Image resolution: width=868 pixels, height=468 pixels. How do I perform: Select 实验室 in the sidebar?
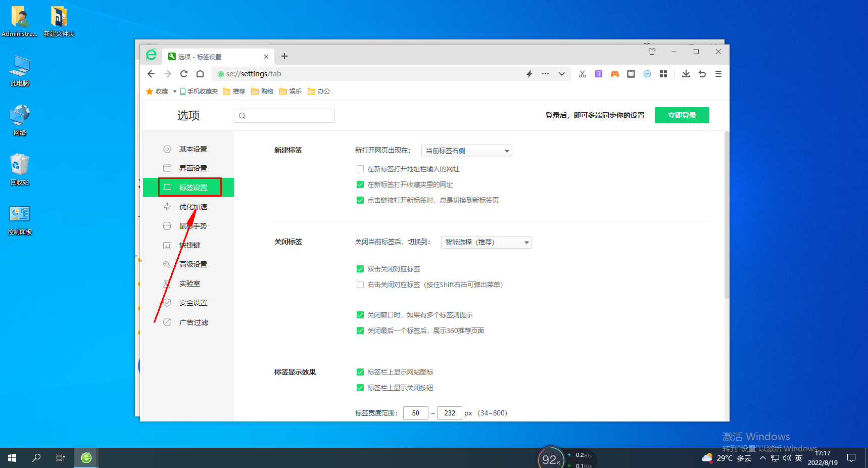188,284
